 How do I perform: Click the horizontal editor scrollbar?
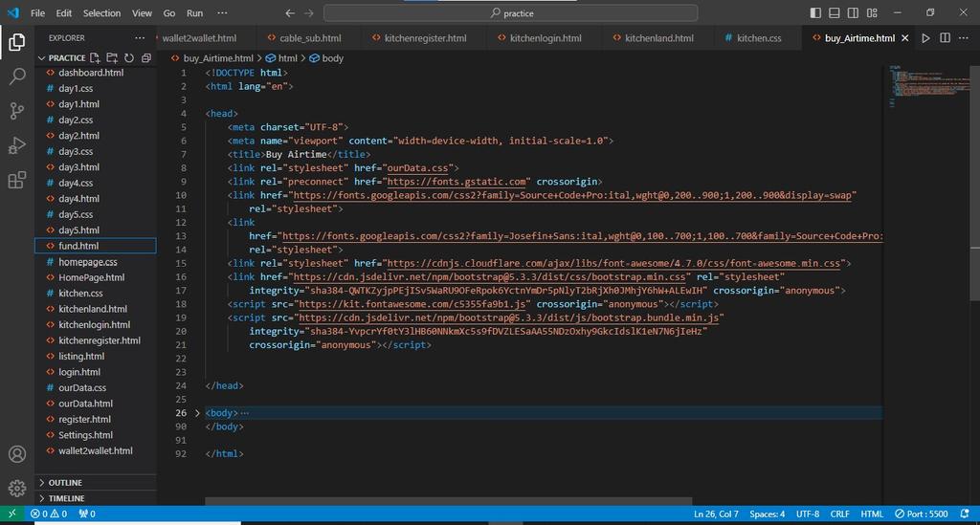pyautogui.click(x=448, y=501)
